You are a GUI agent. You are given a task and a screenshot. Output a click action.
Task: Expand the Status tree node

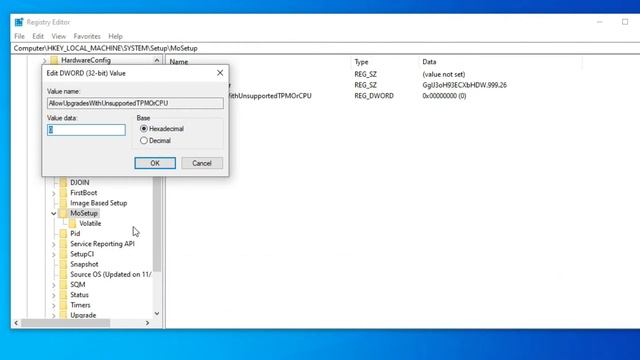(53, 295)
